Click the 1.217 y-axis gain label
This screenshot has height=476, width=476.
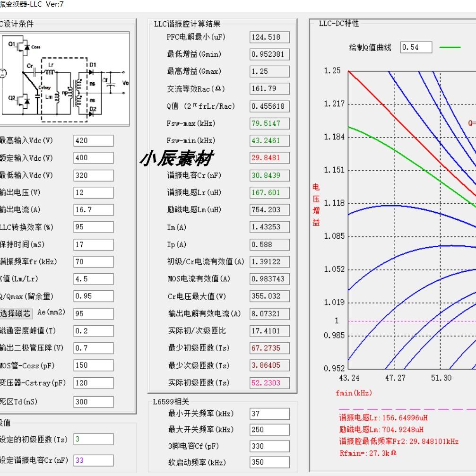pyautogui.click(x=334, y=104)
